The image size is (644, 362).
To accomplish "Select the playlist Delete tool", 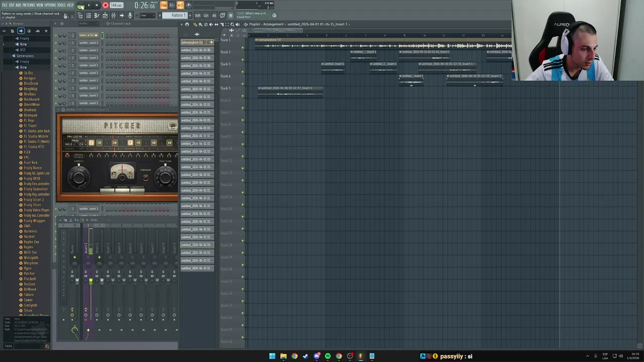I will point(205,24).
